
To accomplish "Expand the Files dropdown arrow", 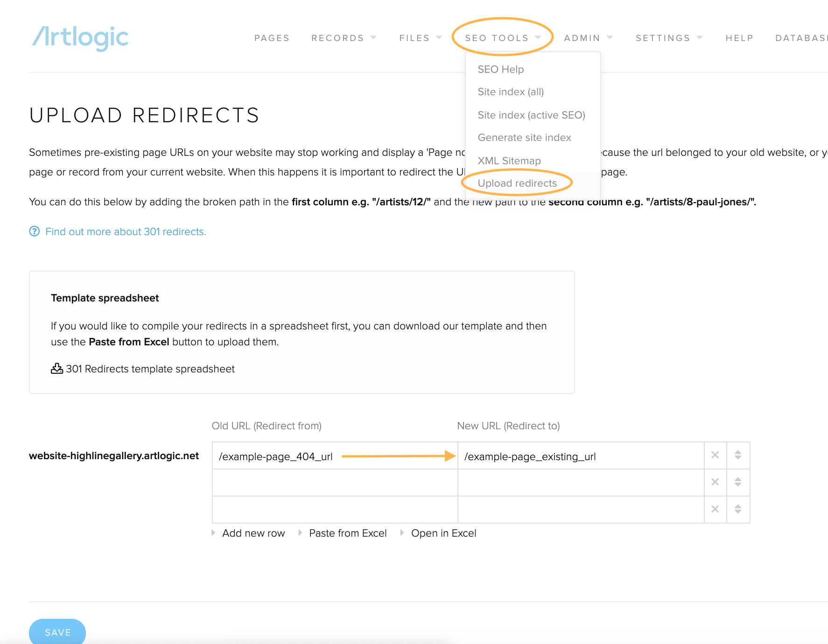I will coord(439,37).
